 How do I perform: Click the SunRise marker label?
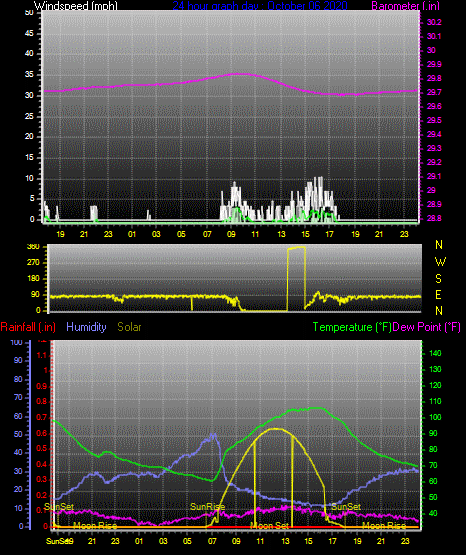click(x=207, y=507)
